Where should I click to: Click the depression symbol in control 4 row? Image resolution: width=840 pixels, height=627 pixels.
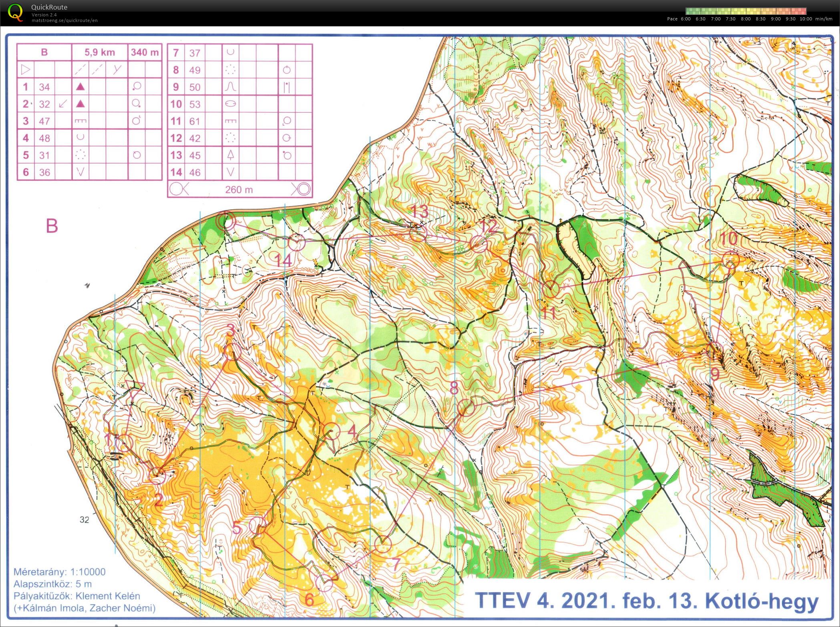click(x=80, y=137)
